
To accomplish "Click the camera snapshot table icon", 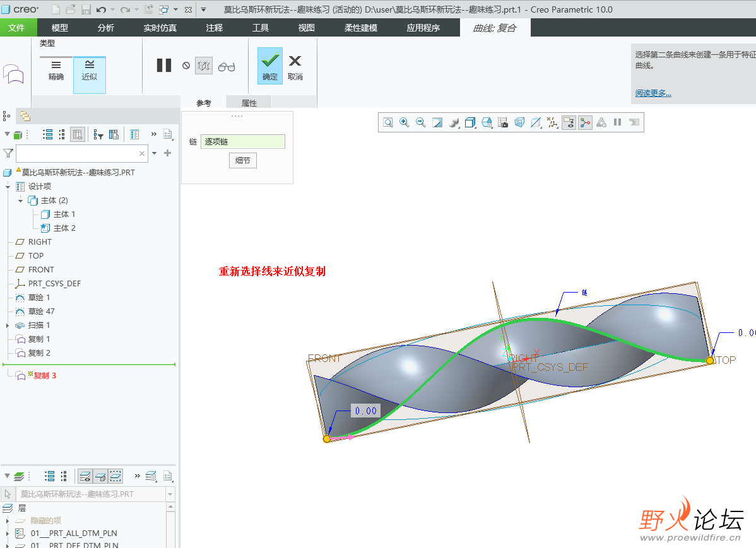I will pyautogui.click(x=503, y=122).
